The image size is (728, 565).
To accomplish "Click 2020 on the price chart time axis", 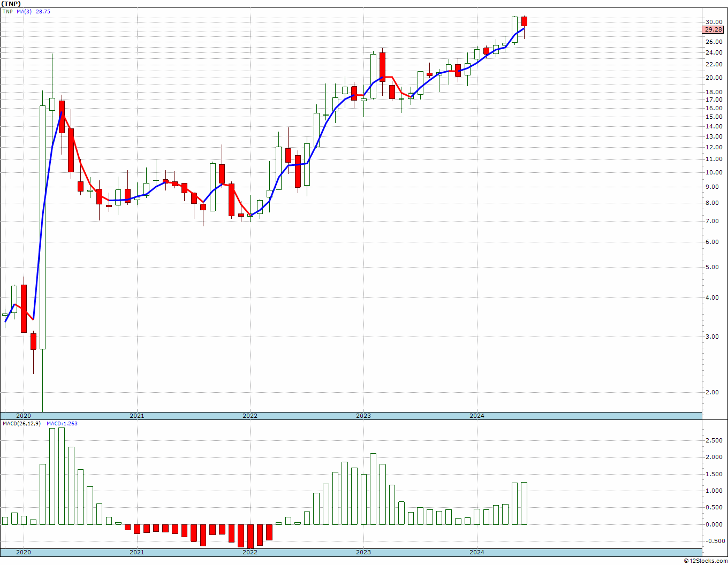I will (x=24, y=416).
